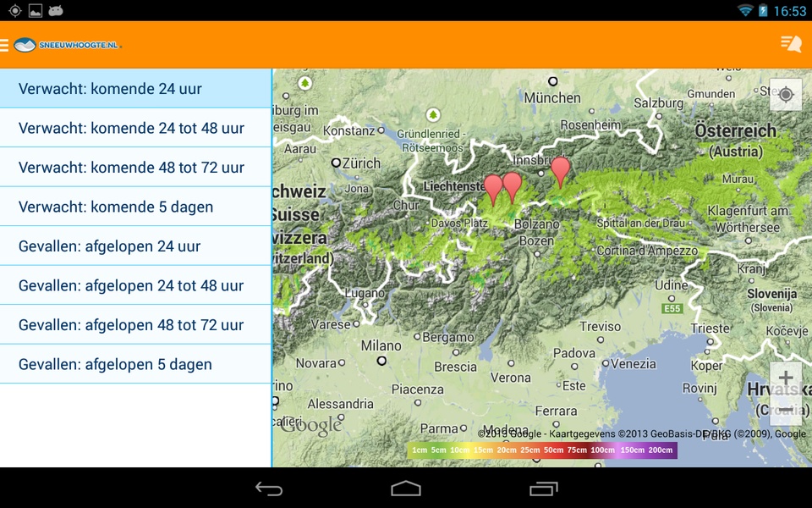The width and height of the screenshot is (812, 508).
Task: Tap the clock showing 16:53
Action: click(x=790, y=11)
